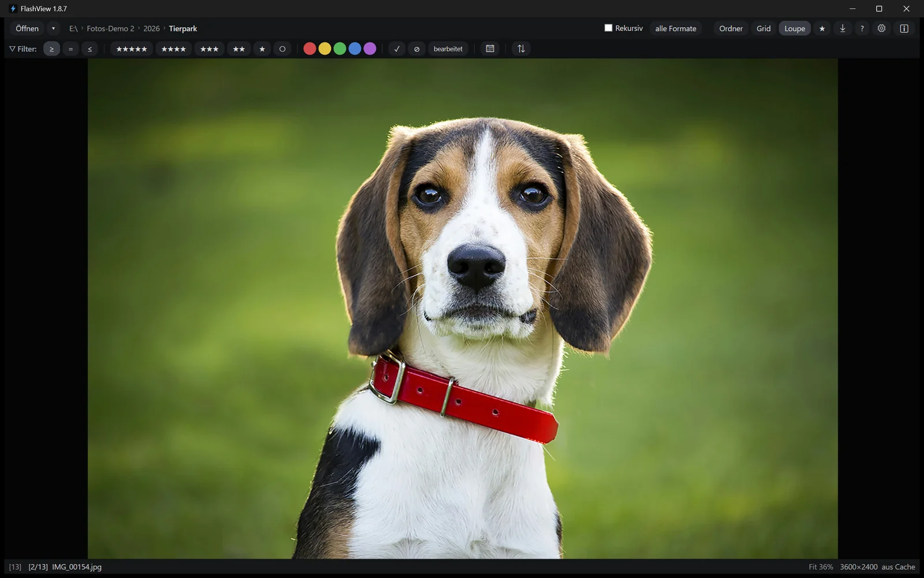Filter by three stars rating
924x578 pixels.
tap(209, 49)
